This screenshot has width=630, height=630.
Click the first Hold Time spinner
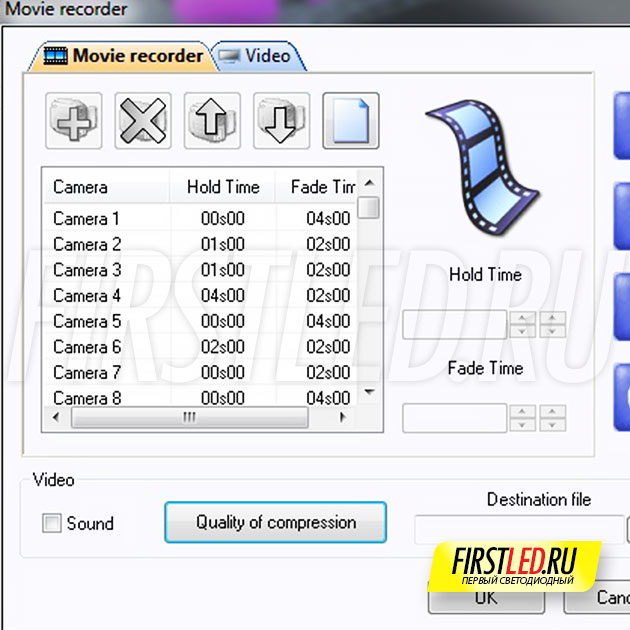coord(523,324)
